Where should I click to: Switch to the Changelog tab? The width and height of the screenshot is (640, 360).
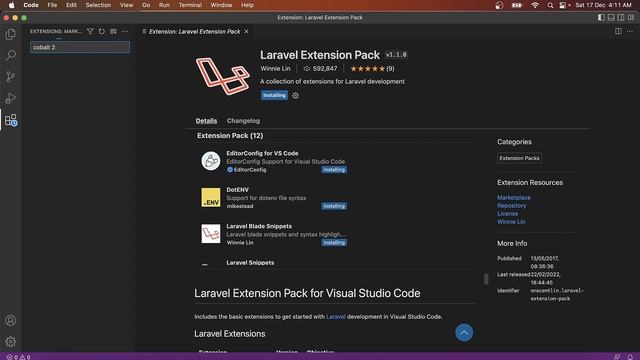tap(243, 121)
